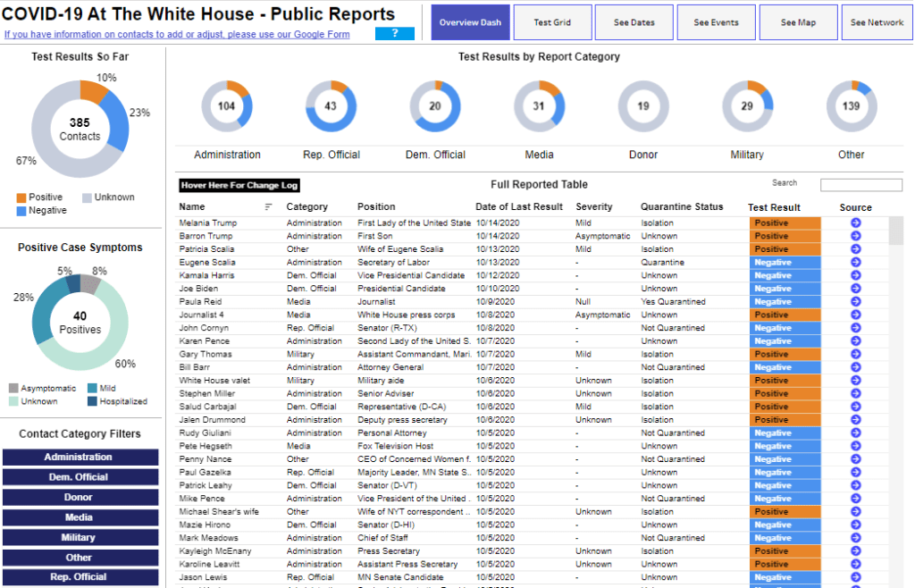The width and height of the screenshot is (915, 588).
Task: Open the source arrow for Mike Pence row
Action: [855, 498]
